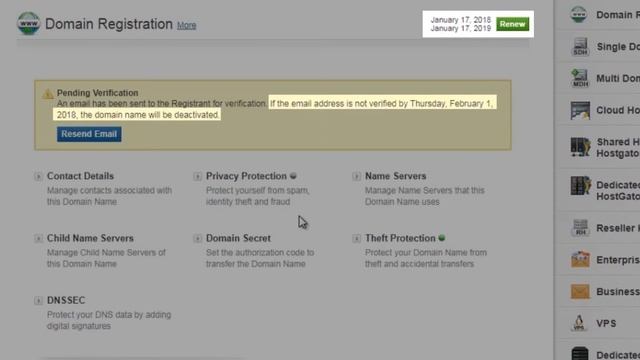Click the Reseller Hosting RH icon
640x360 pixels.
point(580,228)
